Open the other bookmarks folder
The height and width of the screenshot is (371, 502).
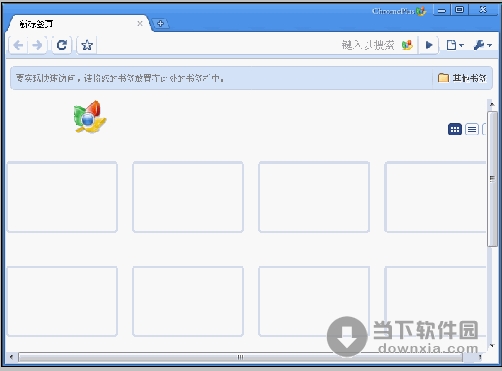point(462,78)
